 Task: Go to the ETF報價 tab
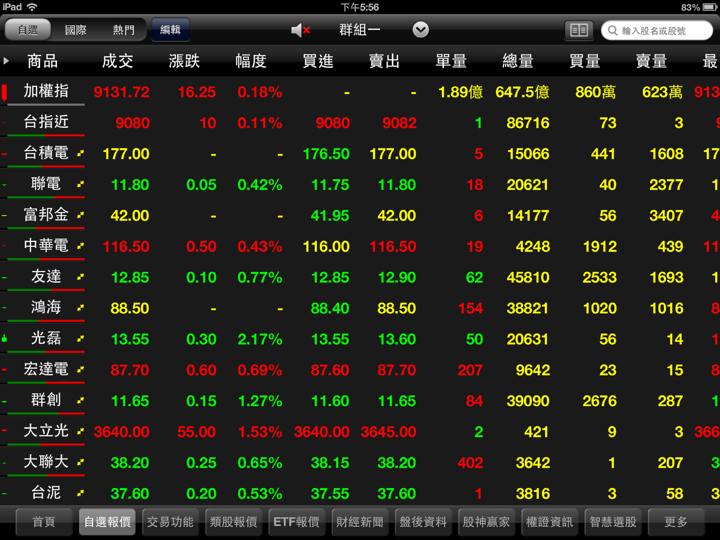click(296, 522)
